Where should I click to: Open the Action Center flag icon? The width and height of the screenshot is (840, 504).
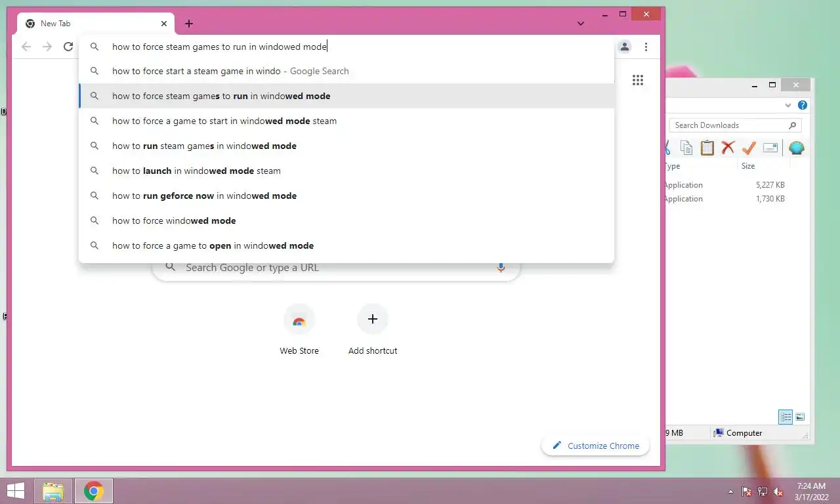click(x=746, y=492)
